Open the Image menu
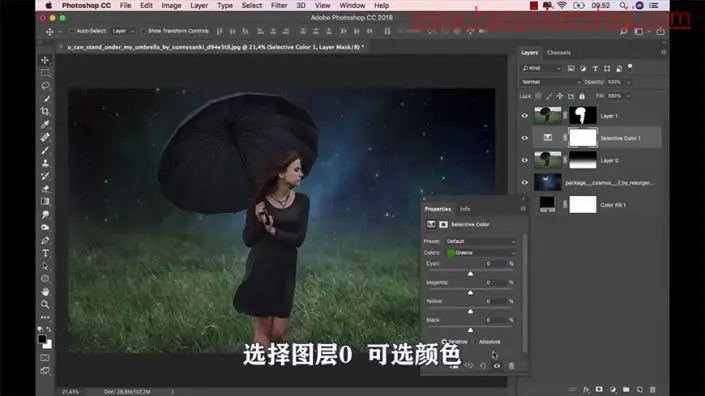705x396 pixels. (x=171, y=5)
